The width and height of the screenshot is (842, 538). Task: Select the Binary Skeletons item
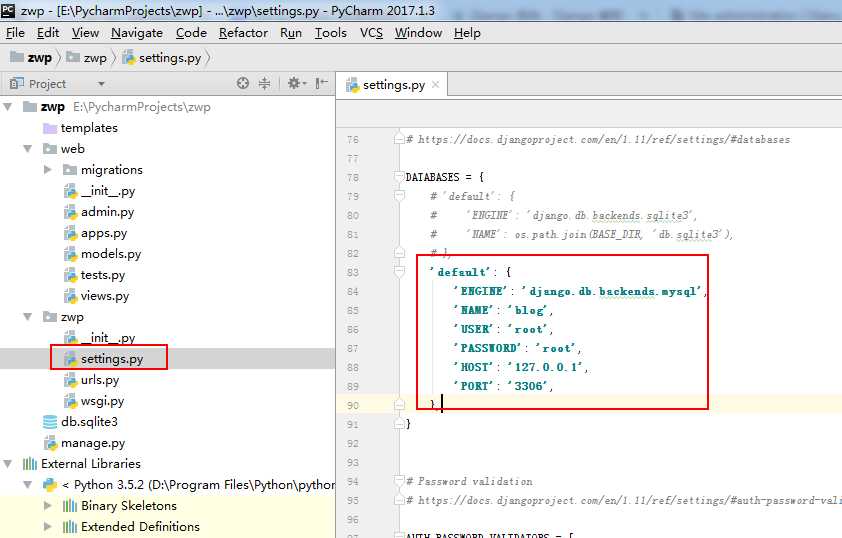(x=120, y=506)
